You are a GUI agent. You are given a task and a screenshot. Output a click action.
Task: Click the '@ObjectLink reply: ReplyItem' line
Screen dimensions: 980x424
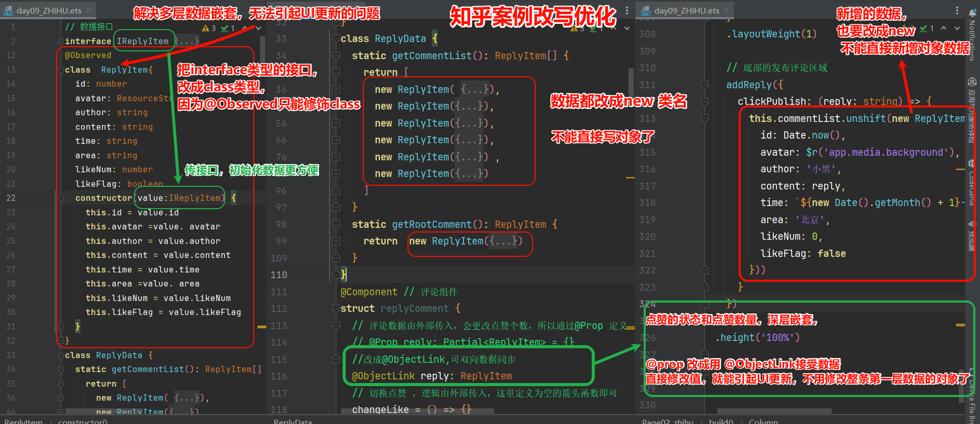(x=432, y=376)
